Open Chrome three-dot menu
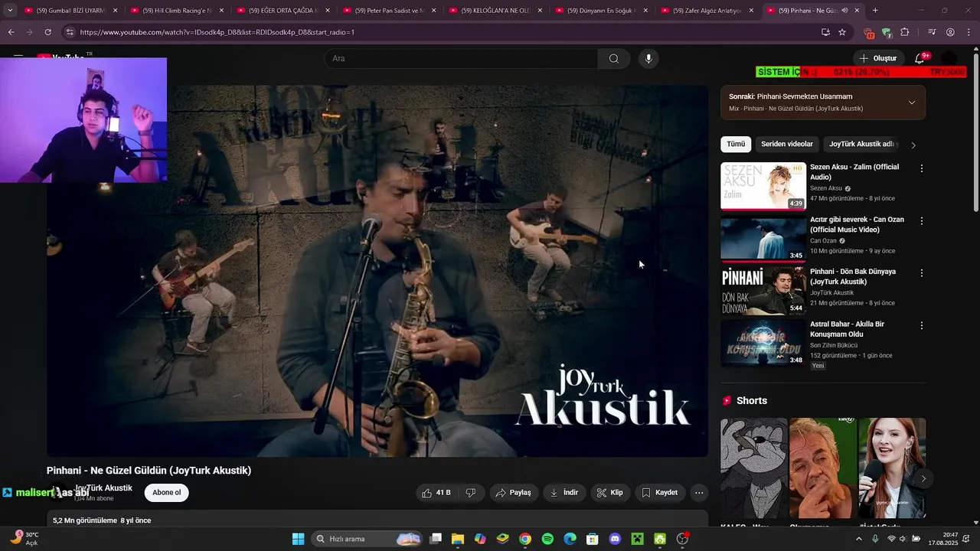Viewport: 980px width, 551px height. coord(968,32)
